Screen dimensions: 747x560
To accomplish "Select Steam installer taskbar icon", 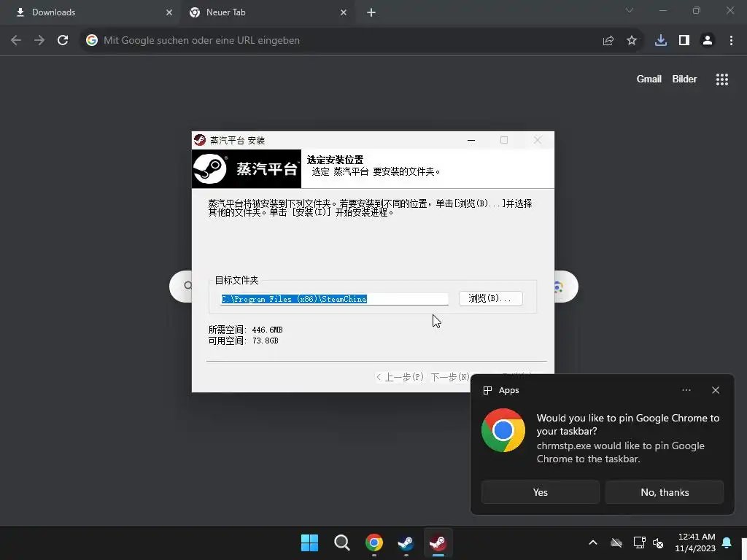I will click(x=438, y=542).
